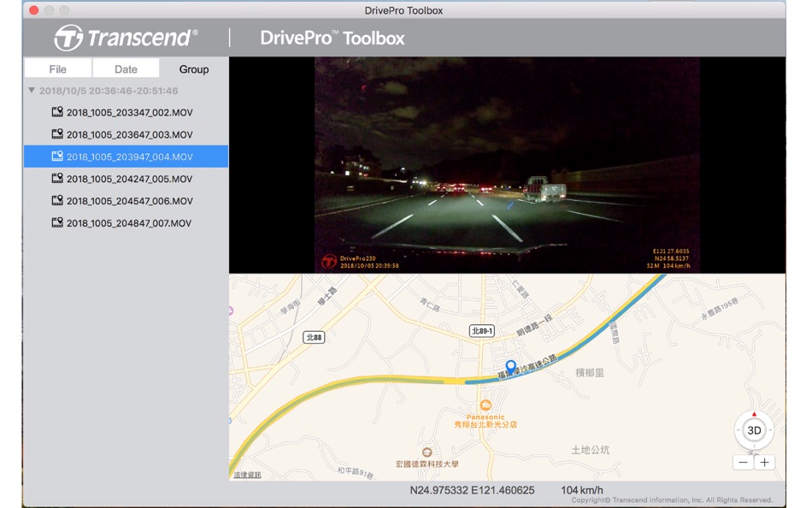Click the video icon for 2018_1005_204847_007.MOV
This screenshot has height=508, width=812.
[x=57, y=223]
